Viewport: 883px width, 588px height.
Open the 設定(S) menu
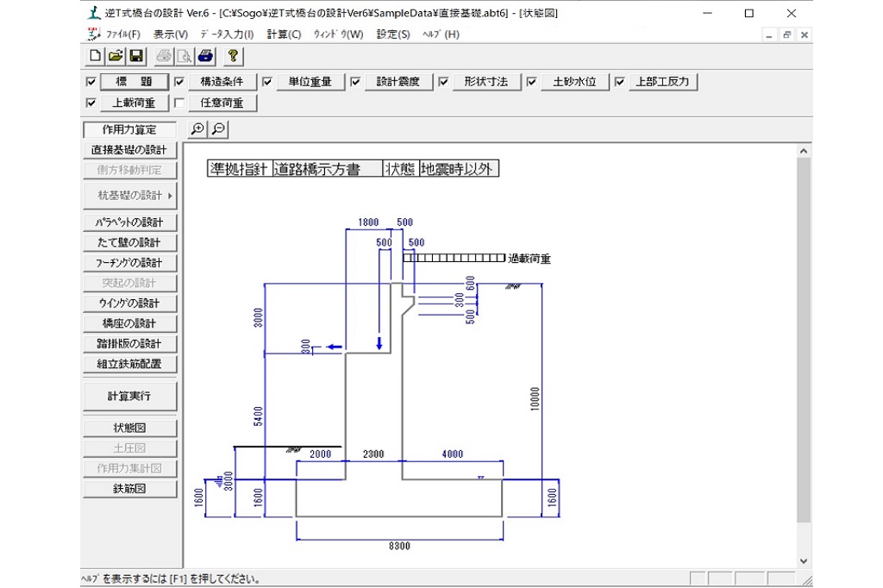point(393,34)
